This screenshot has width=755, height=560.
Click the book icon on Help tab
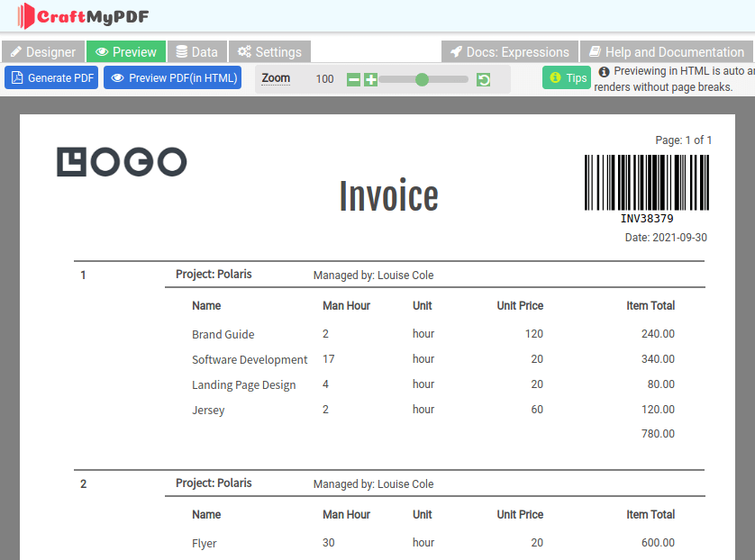(596, 51)
